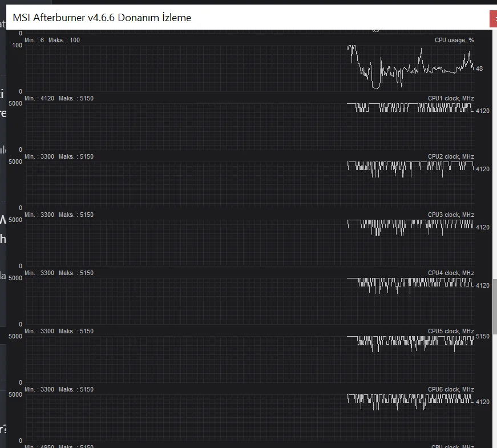Click the CPU2 clock graph line

(410, 169)
